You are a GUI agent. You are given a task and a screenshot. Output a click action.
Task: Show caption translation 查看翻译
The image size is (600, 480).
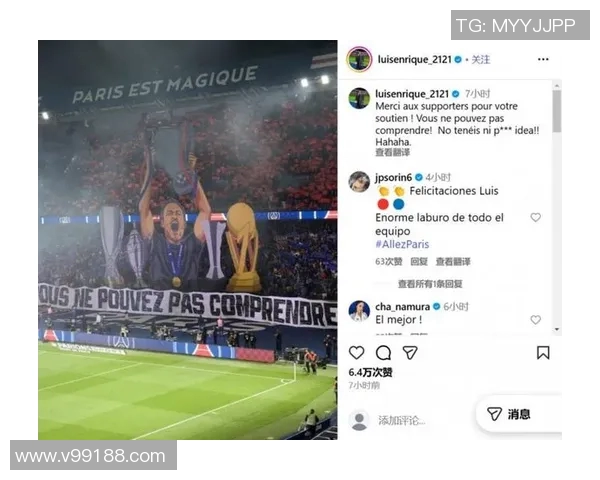pyautogui.click(x=393, y=152)
